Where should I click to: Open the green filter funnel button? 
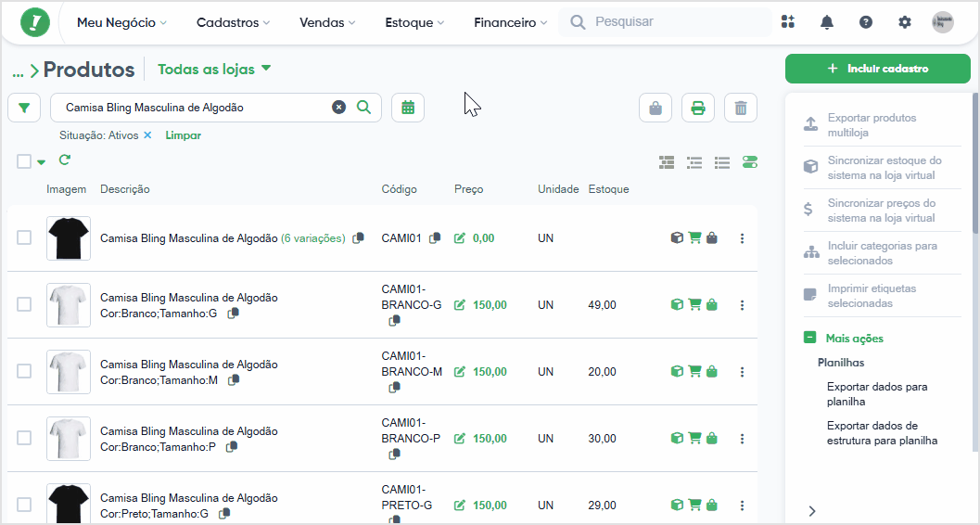pyautogui.click(x=24, y=108)
